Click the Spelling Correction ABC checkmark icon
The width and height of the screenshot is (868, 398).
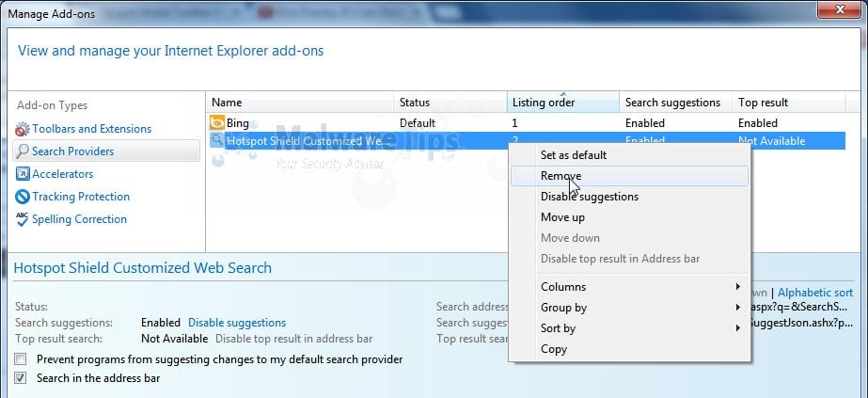(23, 219)
